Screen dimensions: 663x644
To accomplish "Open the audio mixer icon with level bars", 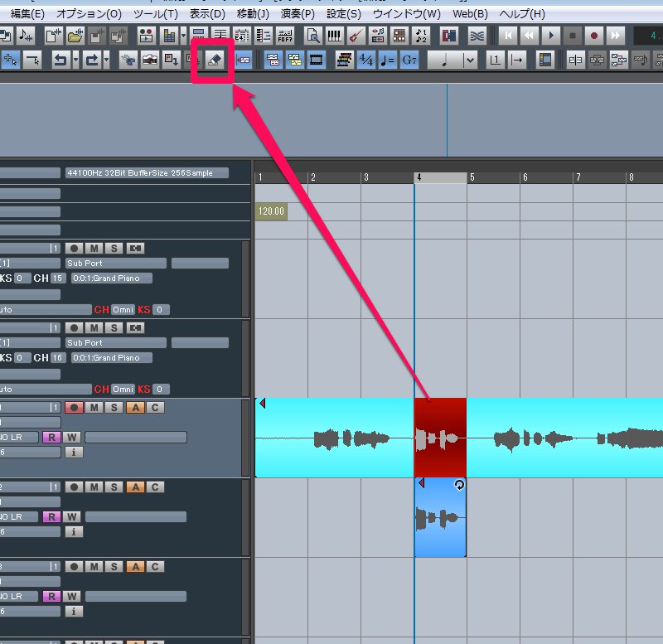I will (169, 36).
